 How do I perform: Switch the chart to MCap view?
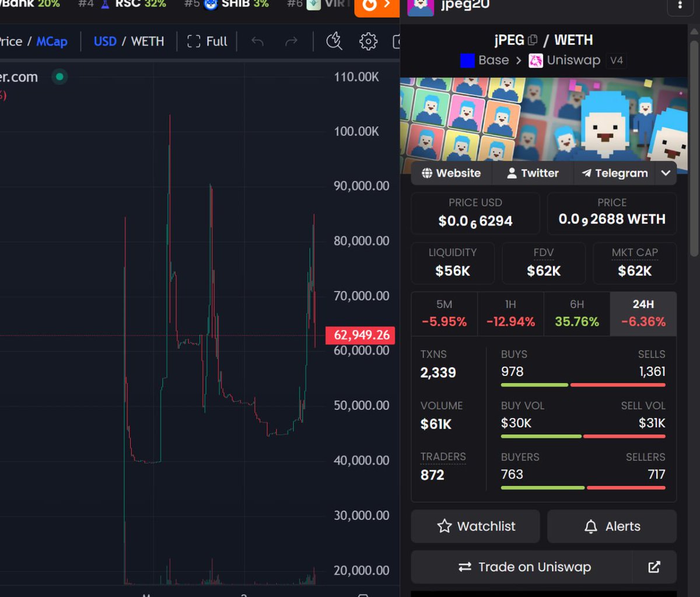click(52, 41)
